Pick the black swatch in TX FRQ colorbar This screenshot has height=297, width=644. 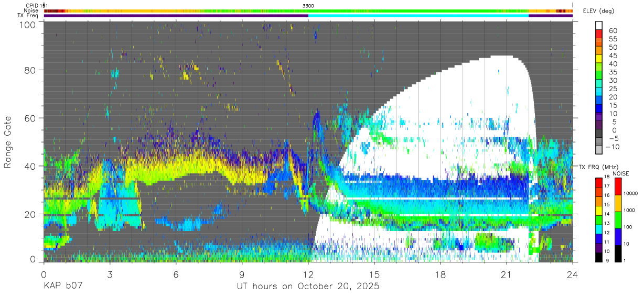pos(599,258)
